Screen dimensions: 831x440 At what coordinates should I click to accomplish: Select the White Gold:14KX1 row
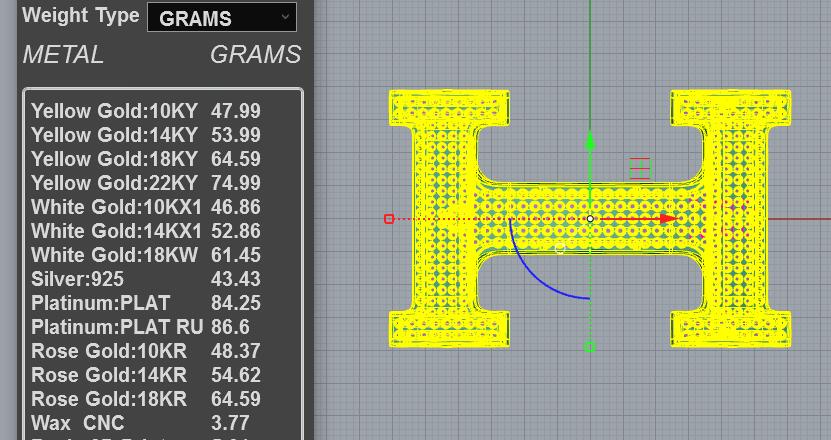point(146,231)
